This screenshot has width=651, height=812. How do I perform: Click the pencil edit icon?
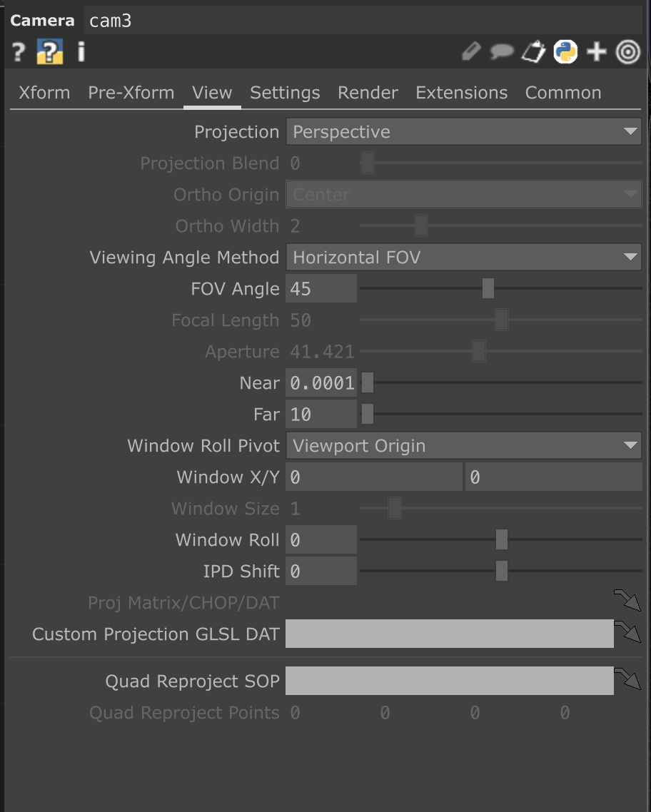(471, 52)
